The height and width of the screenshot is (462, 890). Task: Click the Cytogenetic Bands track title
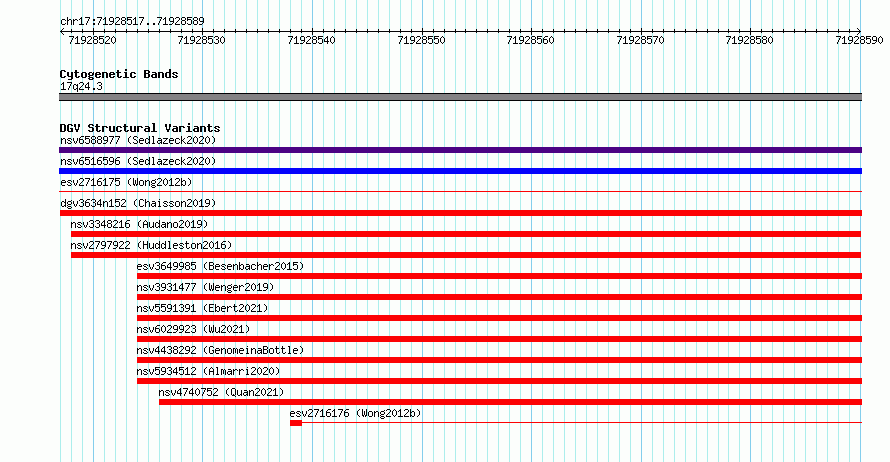(119, 74)
